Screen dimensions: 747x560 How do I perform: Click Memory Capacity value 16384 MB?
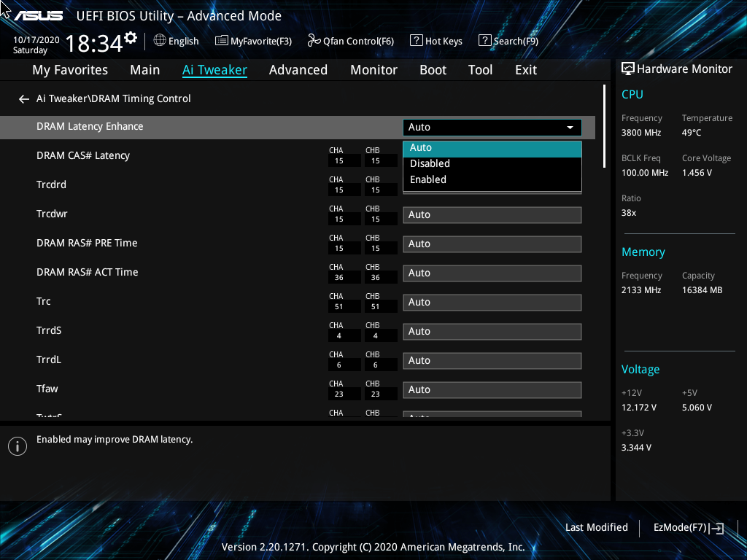pos(703,290)
